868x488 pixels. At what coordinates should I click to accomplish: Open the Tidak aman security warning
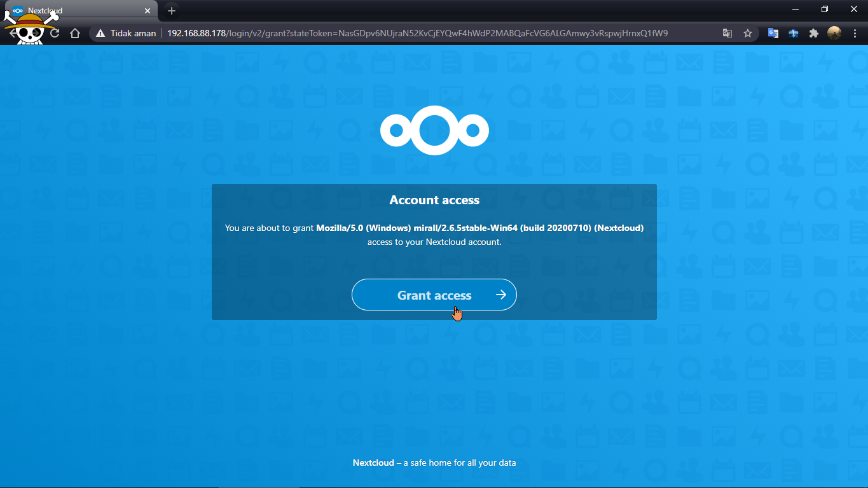coord(126,33)
